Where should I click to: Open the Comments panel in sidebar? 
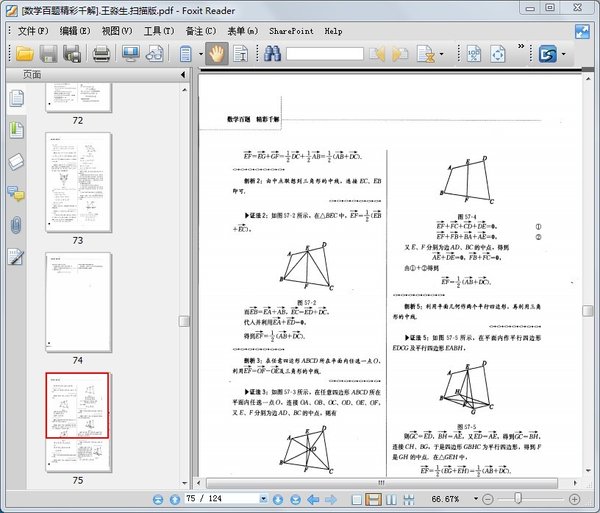click(15, 193)
